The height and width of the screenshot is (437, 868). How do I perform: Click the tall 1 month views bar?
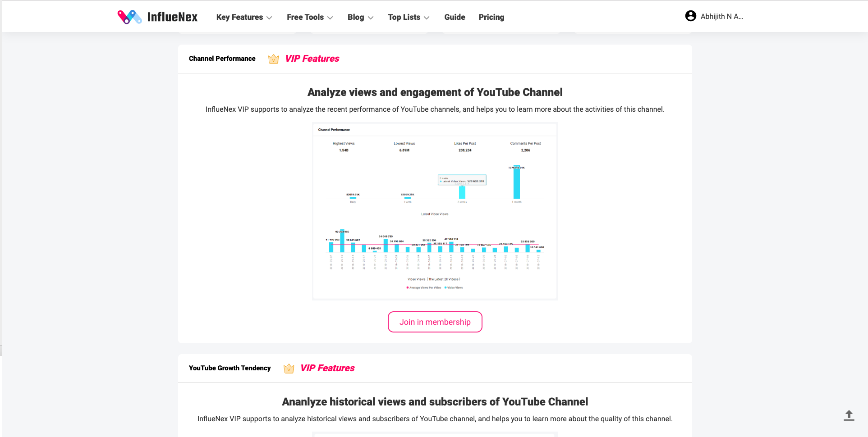click(x=517, y=182)
